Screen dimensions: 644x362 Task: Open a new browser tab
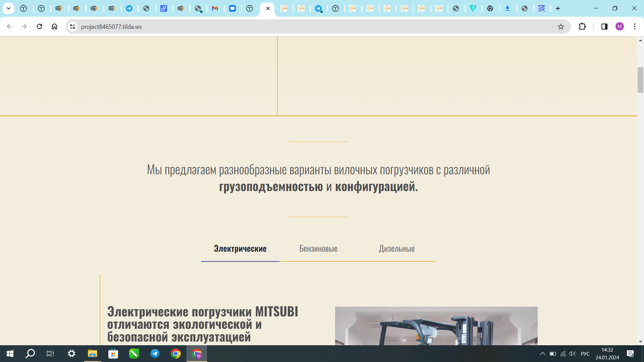click(558, 9)
